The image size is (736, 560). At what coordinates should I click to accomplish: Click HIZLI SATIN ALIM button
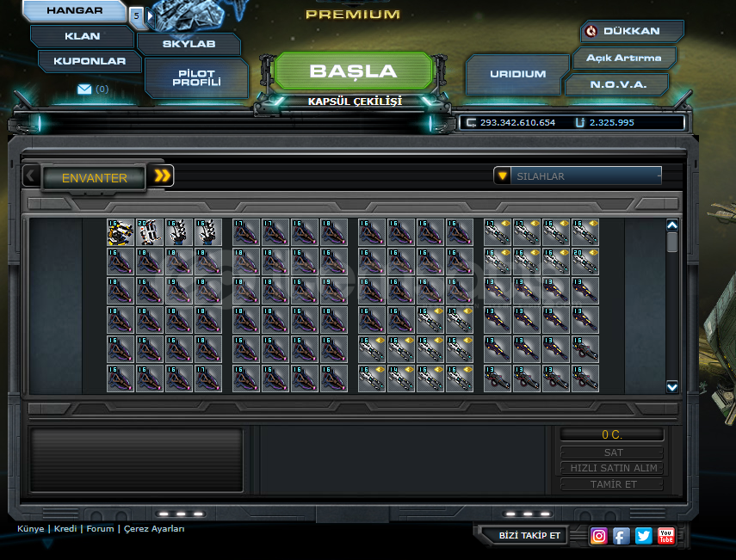pyautogui.click(x=612, y=468)
